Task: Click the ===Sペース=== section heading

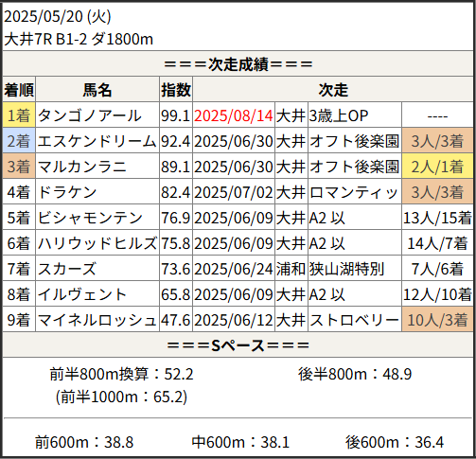Action: tap(238, 345)
